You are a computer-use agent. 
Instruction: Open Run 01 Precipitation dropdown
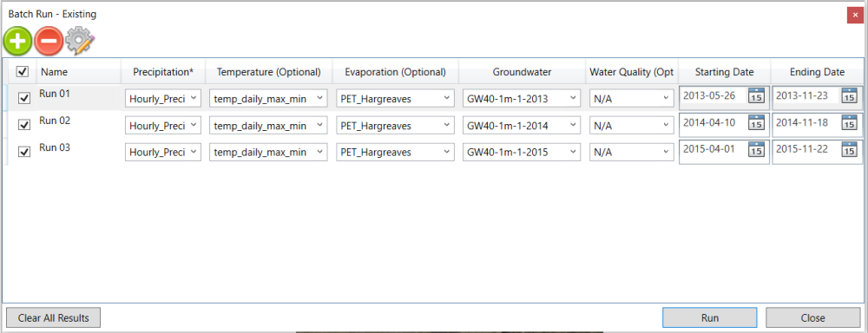pos(163,99)
